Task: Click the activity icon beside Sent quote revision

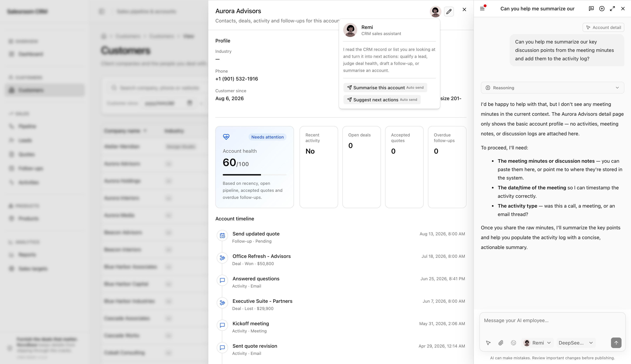Action: click(222, 348)
